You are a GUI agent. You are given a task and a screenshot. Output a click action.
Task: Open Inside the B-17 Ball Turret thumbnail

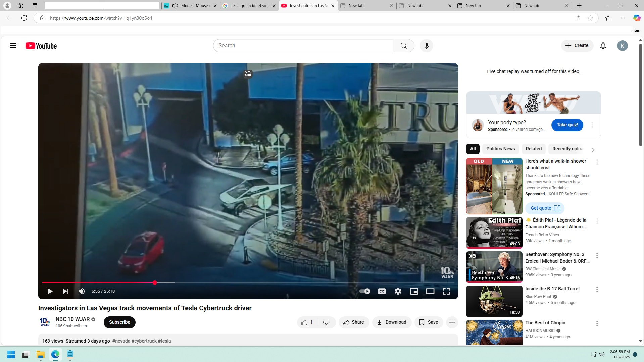pyautogui.click(x=494, y=301)
